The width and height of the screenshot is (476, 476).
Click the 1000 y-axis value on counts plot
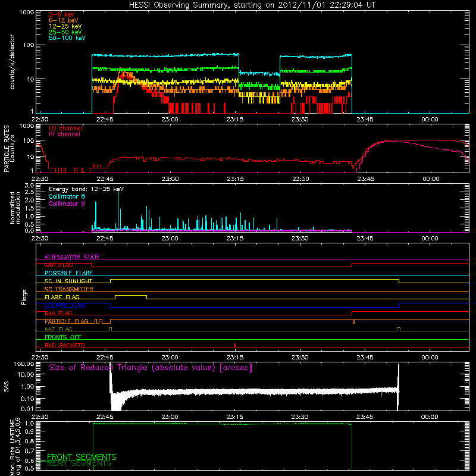27,12
